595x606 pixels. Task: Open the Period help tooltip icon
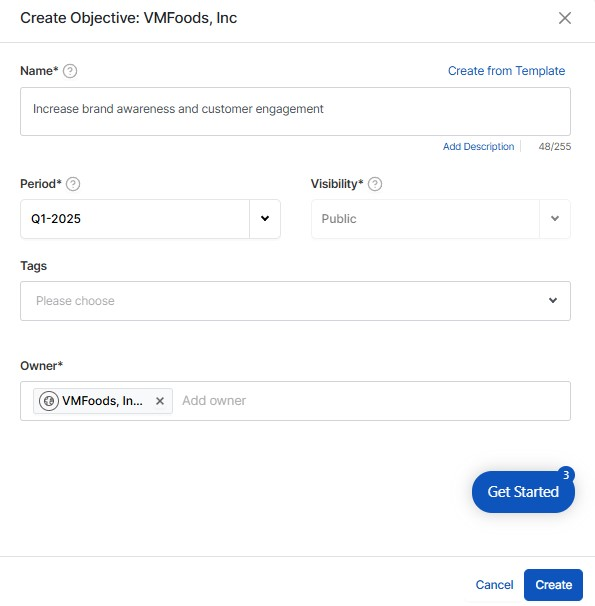tap(73, 184)
